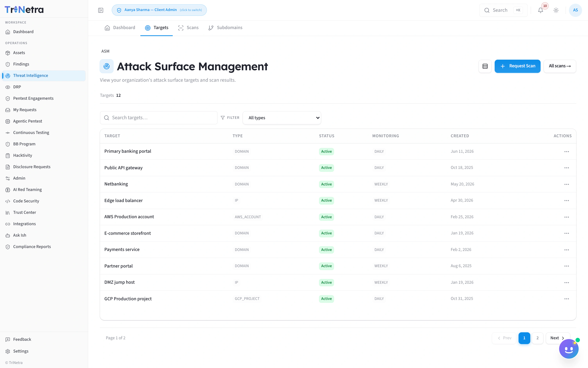The height and width of the screenshot is (368, 588).
Task: Open actions menu for Edge load balancer
Action: tap(567, 201)
